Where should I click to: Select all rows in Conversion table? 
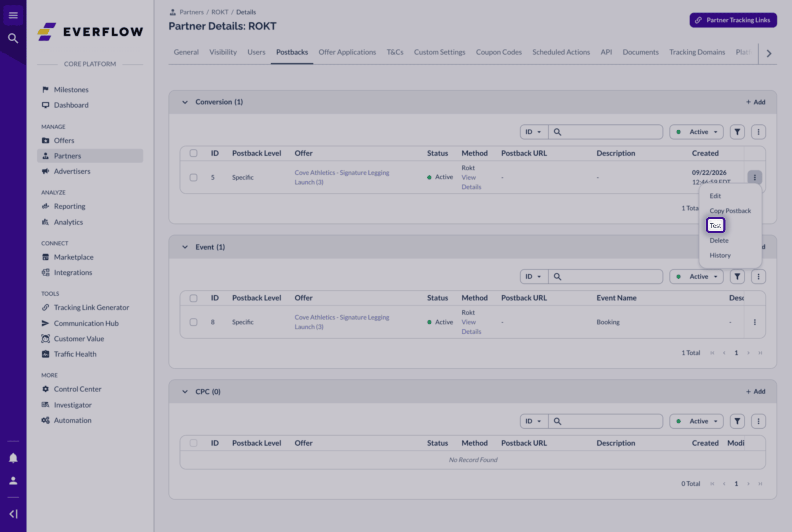193,153
